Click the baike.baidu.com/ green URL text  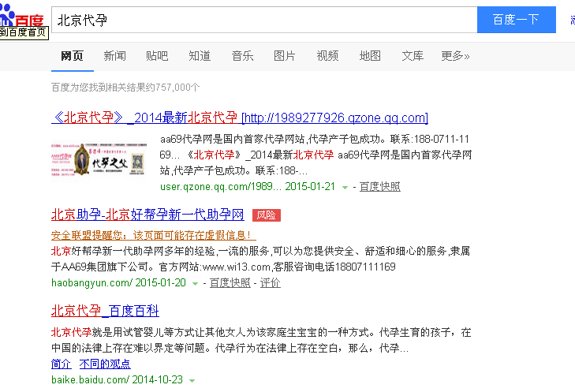coord(90,379)
